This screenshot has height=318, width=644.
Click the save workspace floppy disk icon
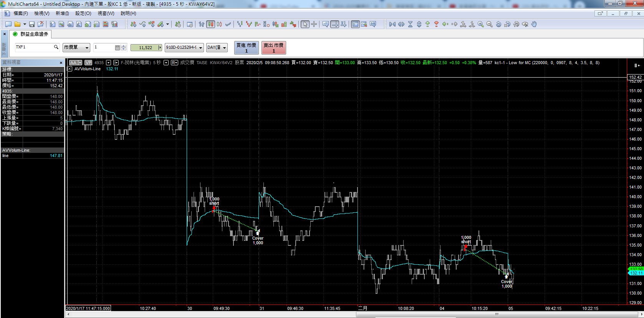click(32, 24)
